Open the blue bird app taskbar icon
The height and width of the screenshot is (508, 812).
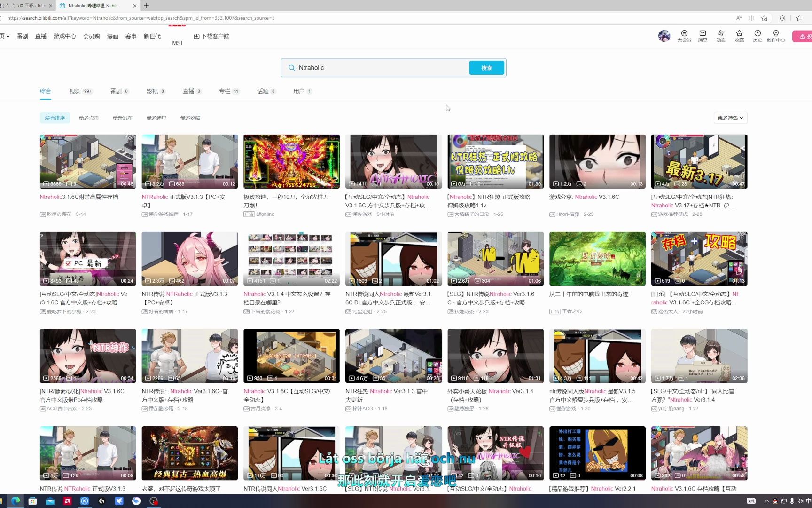tap(119, 501)
